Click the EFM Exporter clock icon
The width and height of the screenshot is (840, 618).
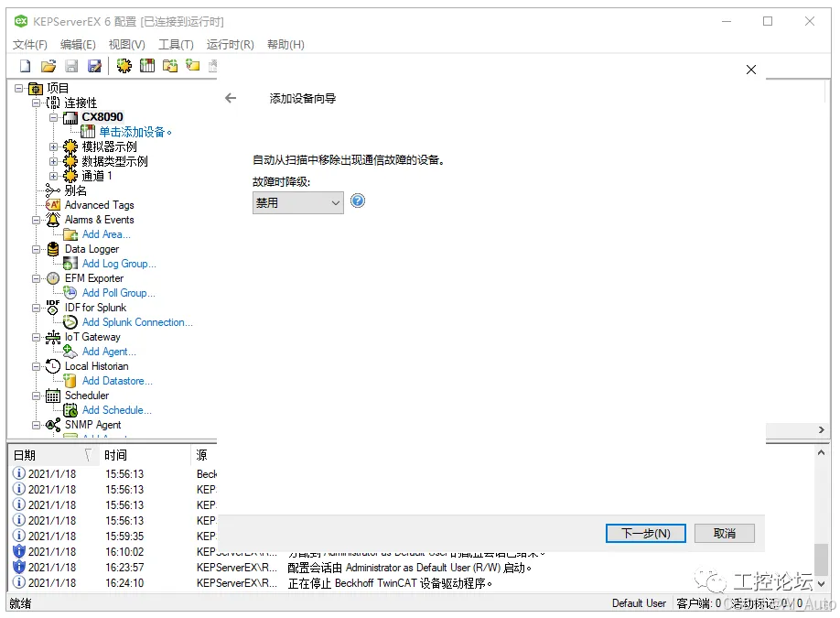coord(53,278)
